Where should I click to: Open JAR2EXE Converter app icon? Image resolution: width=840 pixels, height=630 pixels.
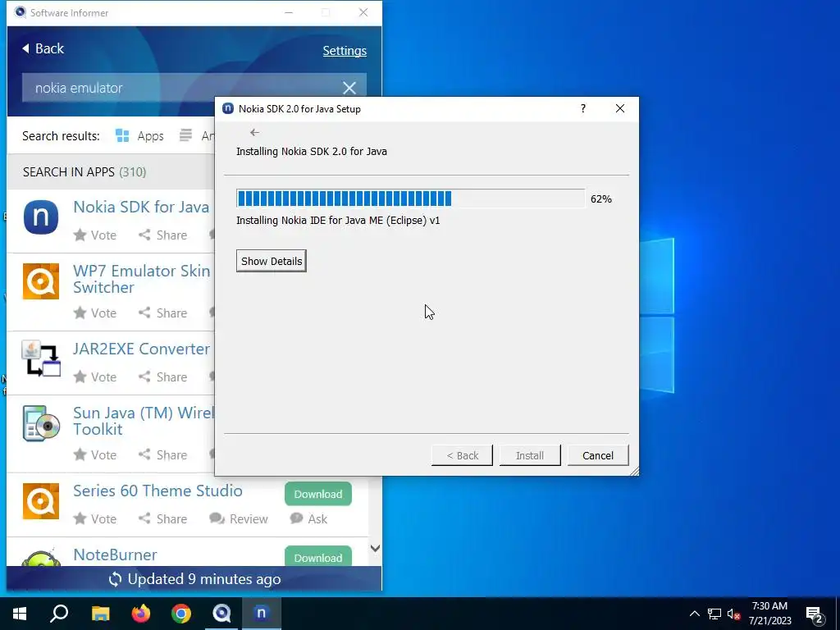click(x=41, y=358)
